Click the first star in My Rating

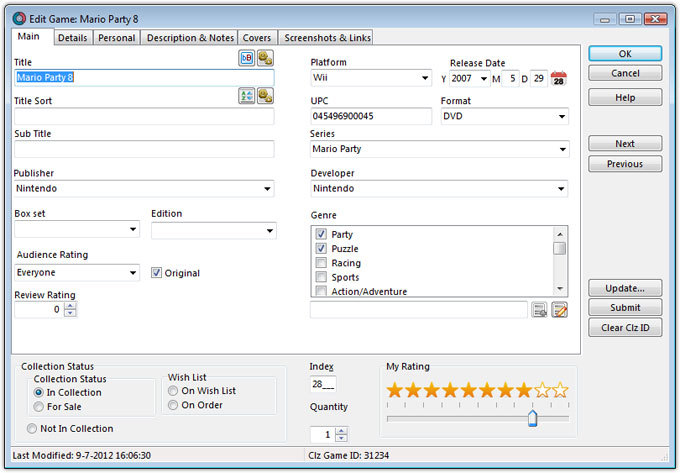[x=395, y=390]
